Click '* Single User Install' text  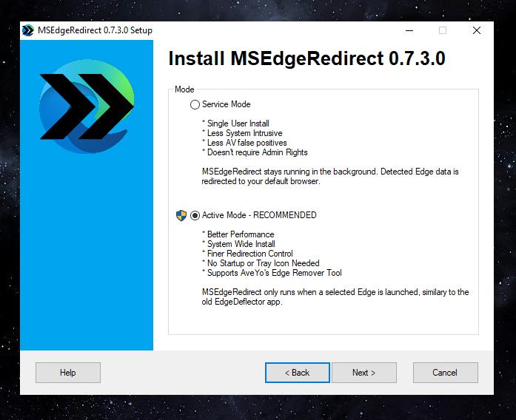[235, 123]
